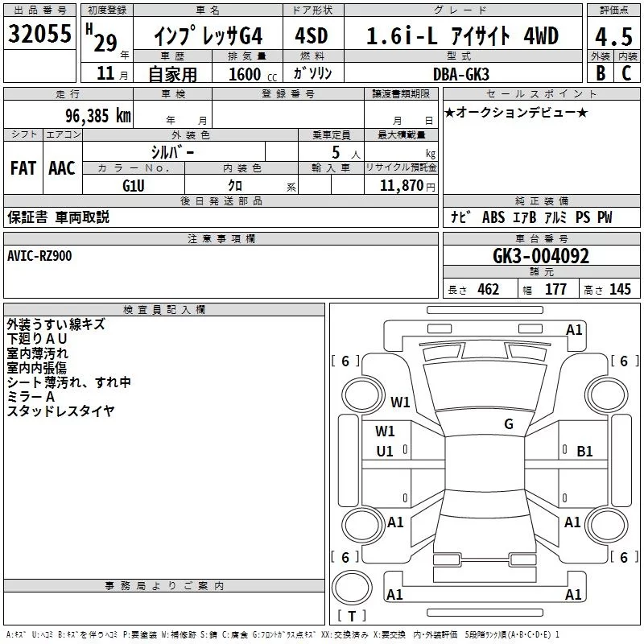Select 保証書 車両取説 text
The height and width of the screenshot is (644, 644).
pos(58,217)
